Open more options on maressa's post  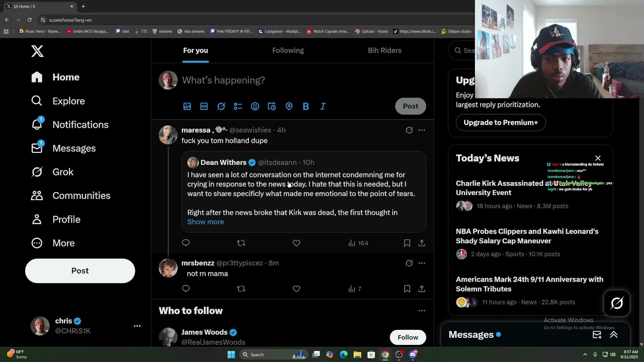coord(422,130)
